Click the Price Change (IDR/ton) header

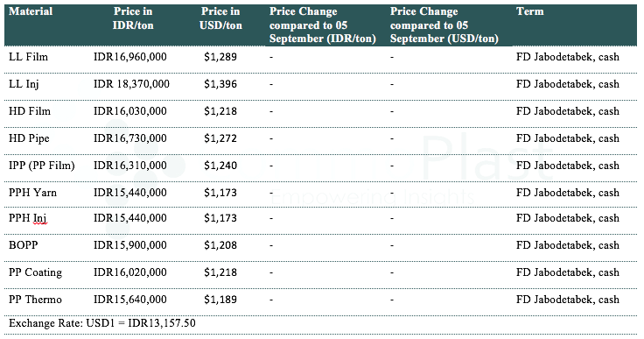click(x=323, y=25)
